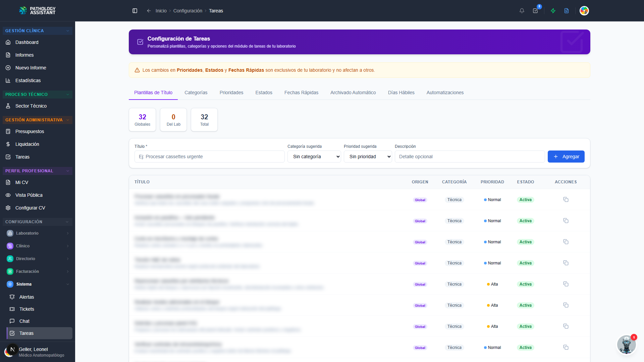Switch to the Prioridades tab
644x362 pixels.
point(231,93)
